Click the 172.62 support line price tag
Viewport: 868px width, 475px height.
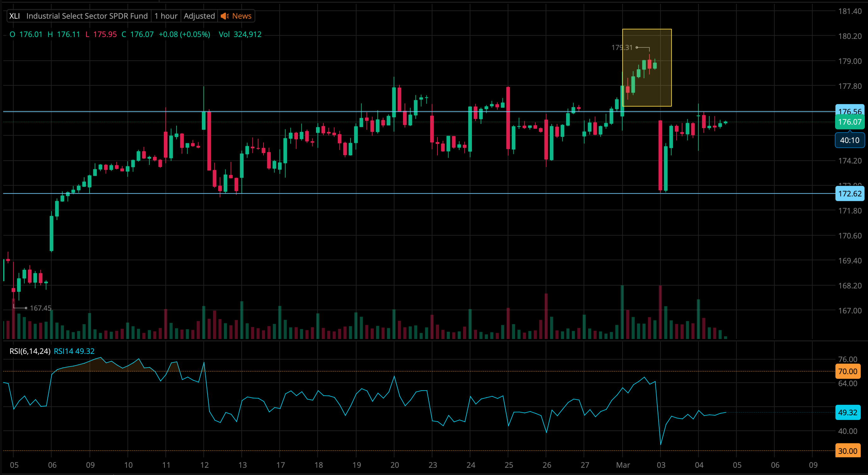coord(849,194)
